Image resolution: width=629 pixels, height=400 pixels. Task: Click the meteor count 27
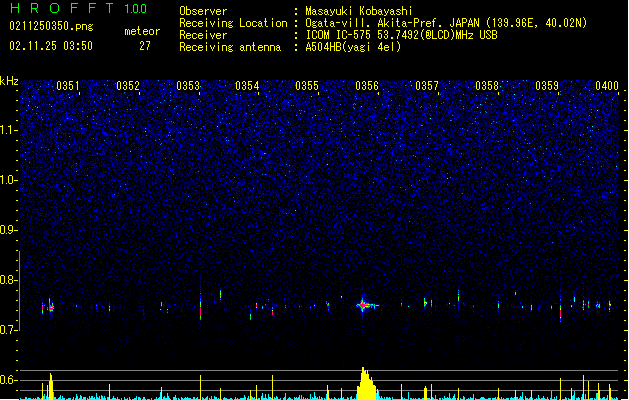[x=145, y=46]
